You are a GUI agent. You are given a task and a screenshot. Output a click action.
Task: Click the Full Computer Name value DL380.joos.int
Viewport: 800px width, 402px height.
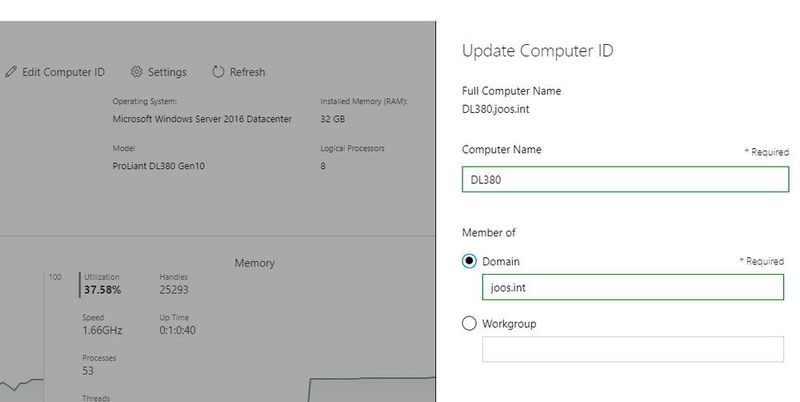click(495, 109)
